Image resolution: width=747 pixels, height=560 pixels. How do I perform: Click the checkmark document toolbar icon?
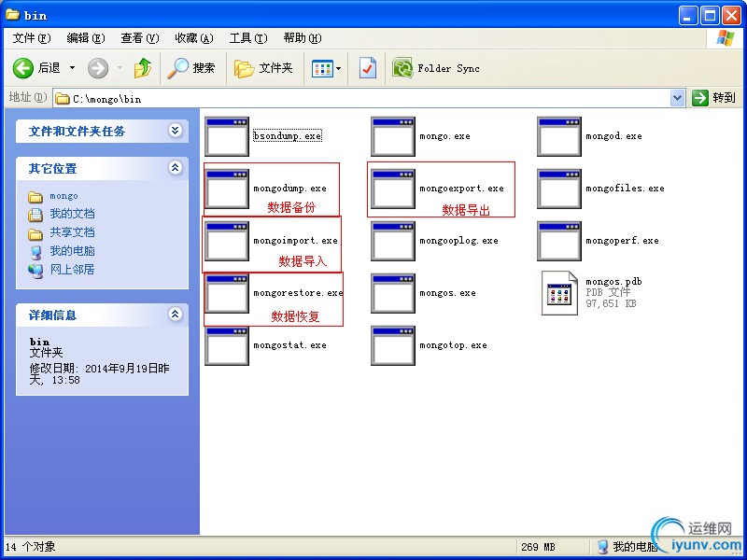(367, 68)
